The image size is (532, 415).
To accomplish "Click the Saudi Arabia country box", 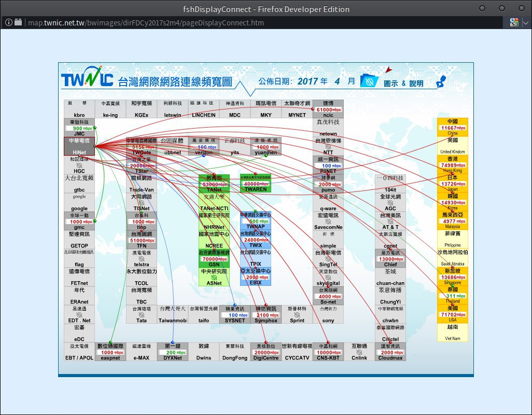I will (x=453, y=258).
